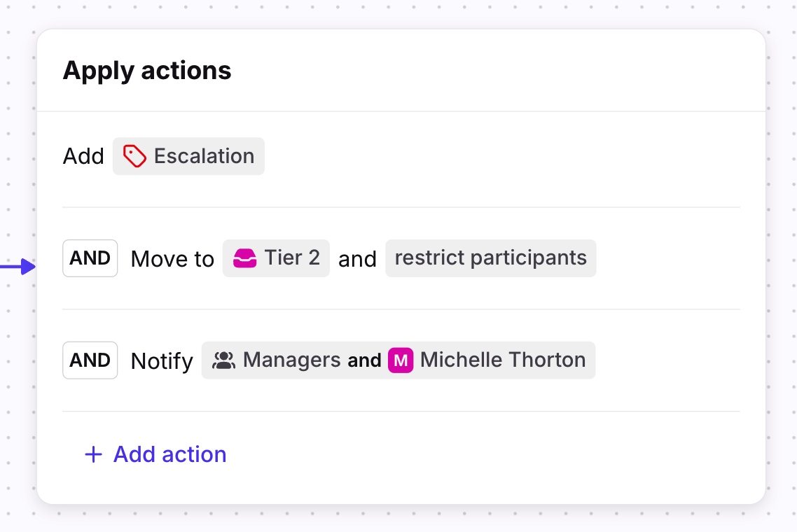The image size is (797, 532).
Task: Click the Managers text in Notify chip
Action: 291,360
